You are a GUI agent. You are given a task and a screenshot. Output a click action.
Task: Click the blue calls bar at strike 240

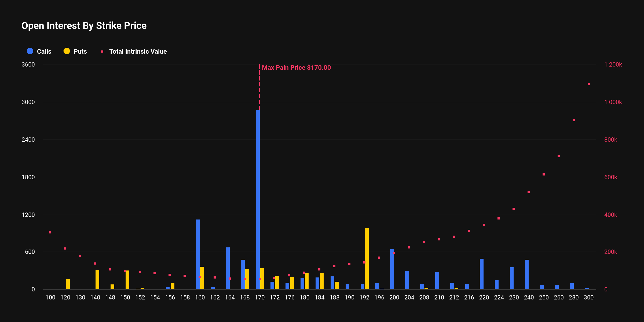pyautogui.click(x=527, y=275)
